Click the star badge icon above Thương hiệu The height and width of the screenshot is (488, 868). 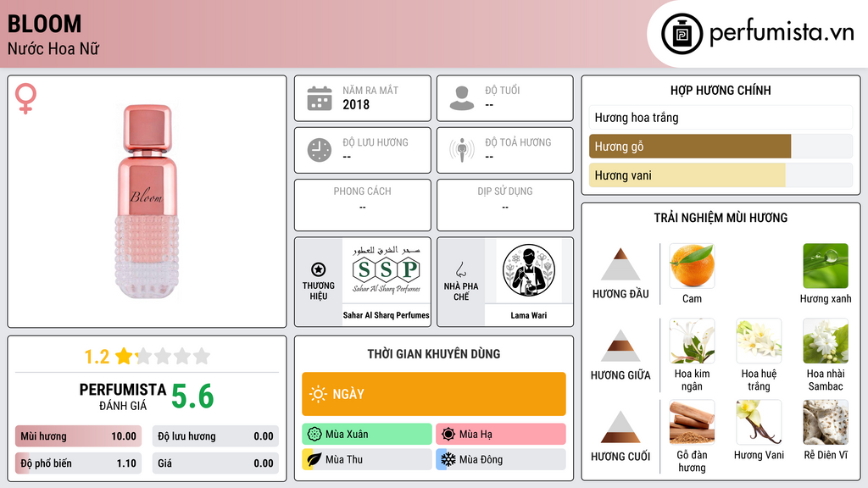pos(319,269)
